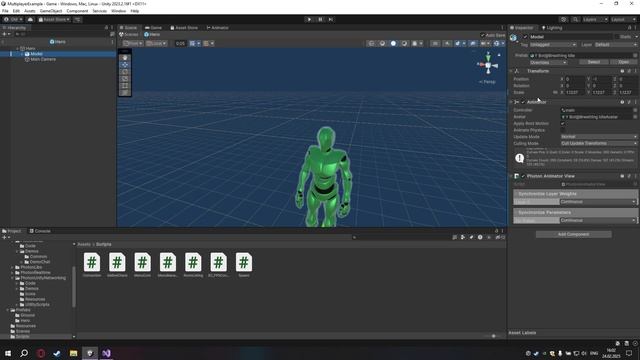Open Windows taskbar search

click(x=24, y=353)
